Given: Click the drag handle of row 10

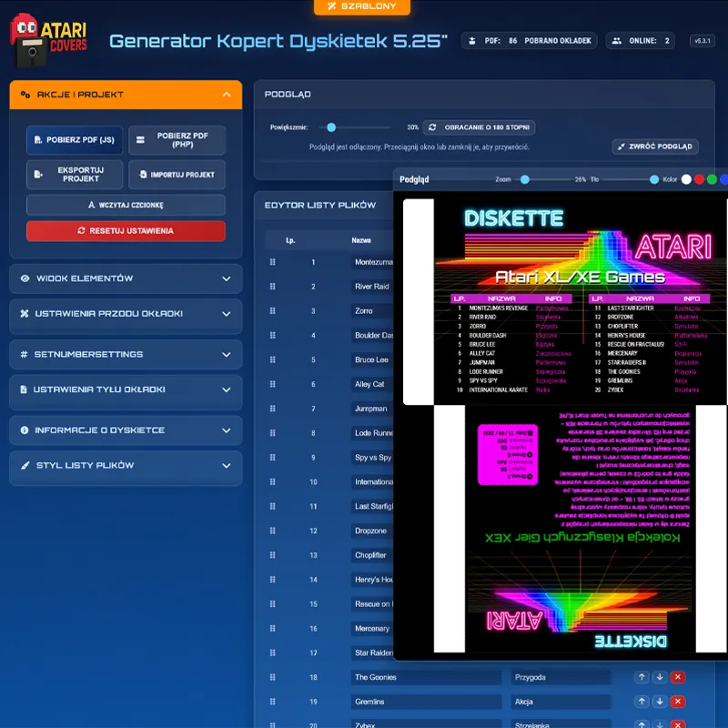Looking at the screenshot, I should pyautogui.click(x=272, y=482).
